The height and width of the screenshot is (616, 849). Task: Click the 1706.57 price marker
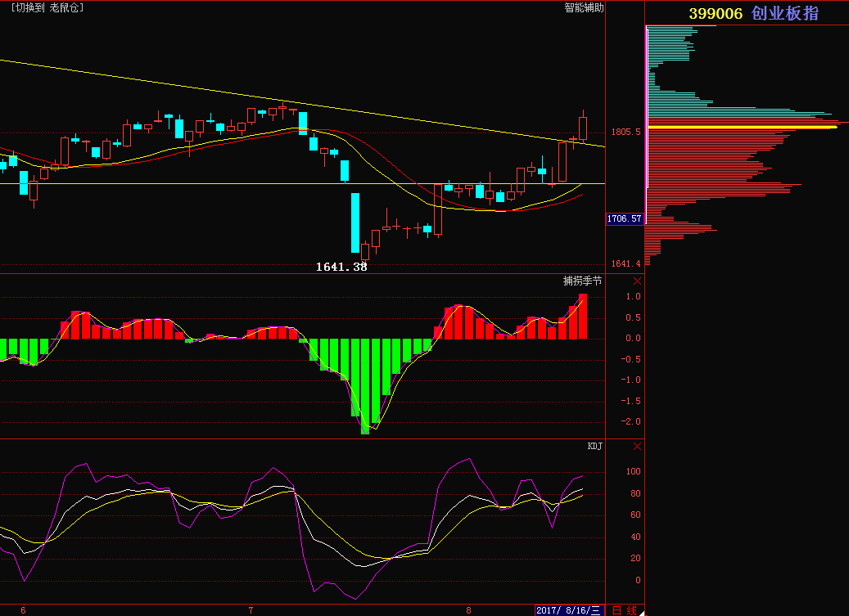point(625,218)
